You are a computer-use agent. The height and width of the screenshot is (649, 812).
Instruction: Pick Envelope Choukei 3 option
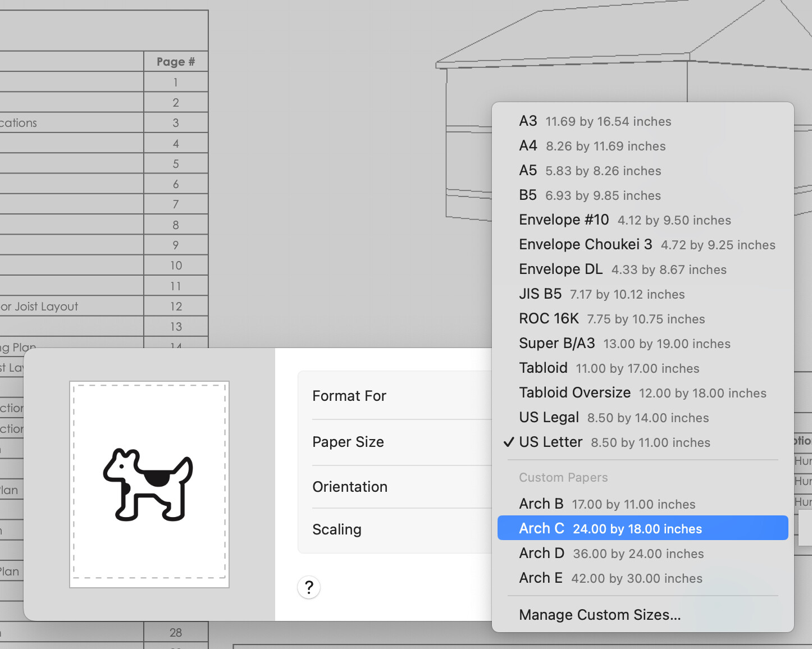(643, 245)
